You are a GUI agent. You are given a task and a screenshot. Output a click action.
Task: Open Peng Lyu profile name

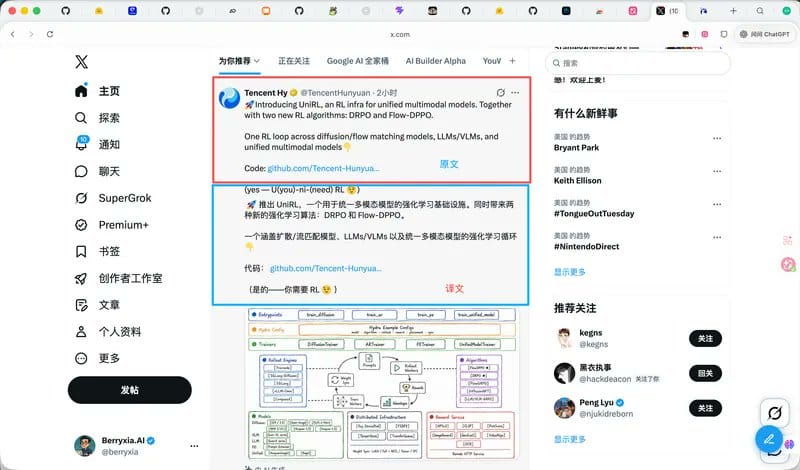[x=596, y=403]
